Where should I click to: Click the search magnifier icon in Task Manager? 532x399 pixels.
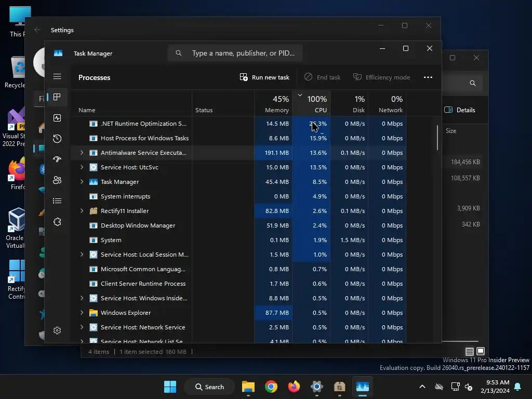(179, 53)
